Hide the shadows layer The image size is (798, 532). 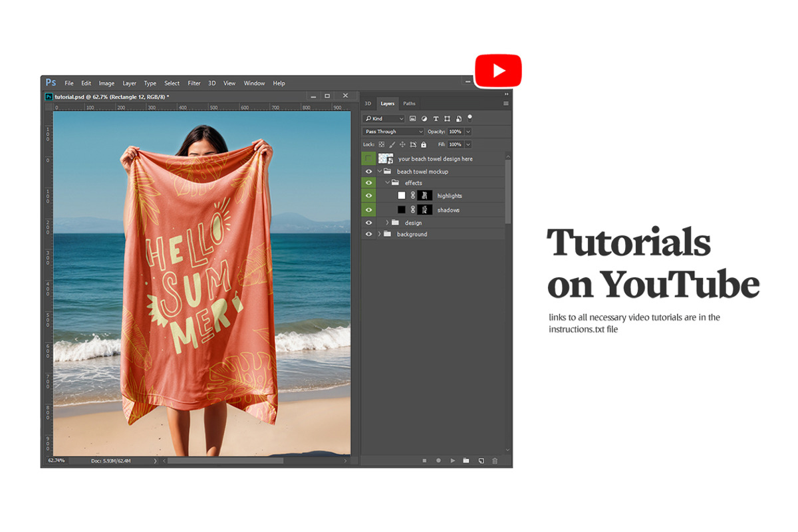click(x=368, y=209)
